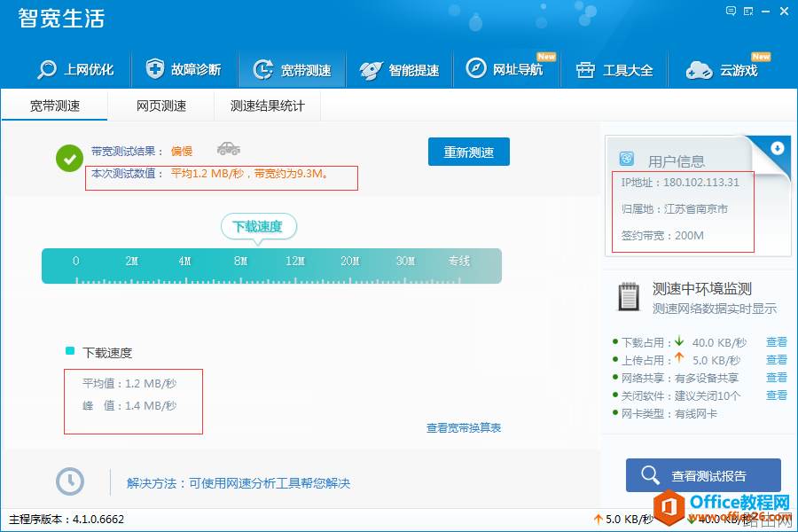Click the 专线 mark on speed scale
Viewport: 798px width, 532px height.
[459, 261]
